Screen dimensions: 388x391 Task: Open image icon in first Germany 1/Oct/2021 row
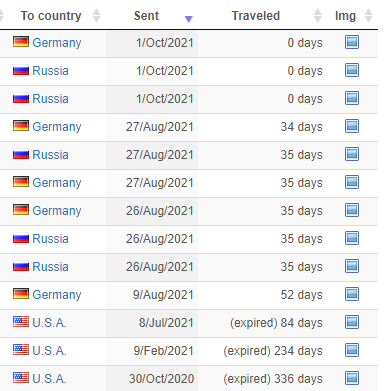(x=352, y=42)
